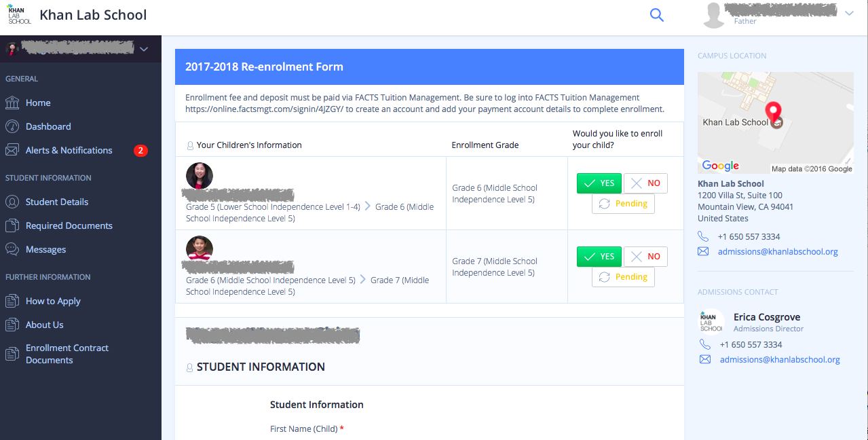Select YES for the Grade 7 child
The height and width of the screenshot is (440, 868).
(x=599, y=257)
